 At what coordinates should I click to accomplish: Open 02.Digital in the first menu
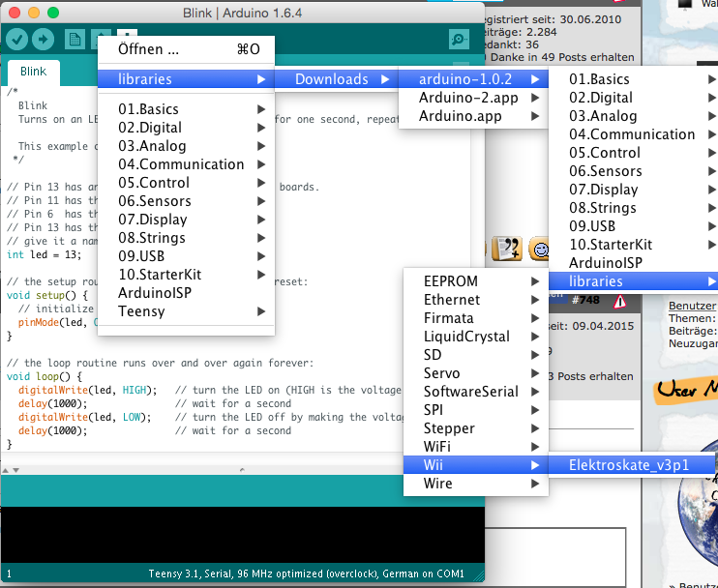pyautogui.click(x=187, y=128)
